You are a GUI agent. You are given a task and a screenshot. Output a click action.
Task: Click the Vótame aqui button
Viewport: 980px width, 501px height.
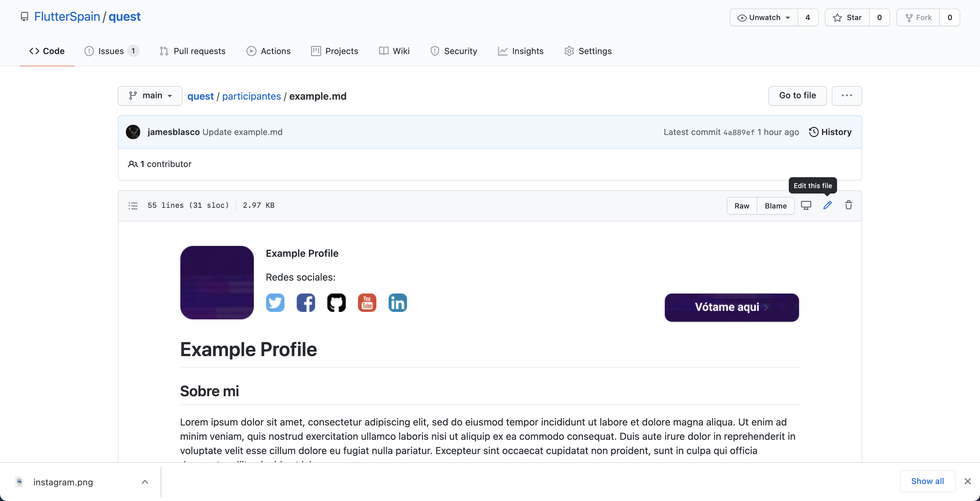pos(732,307)
